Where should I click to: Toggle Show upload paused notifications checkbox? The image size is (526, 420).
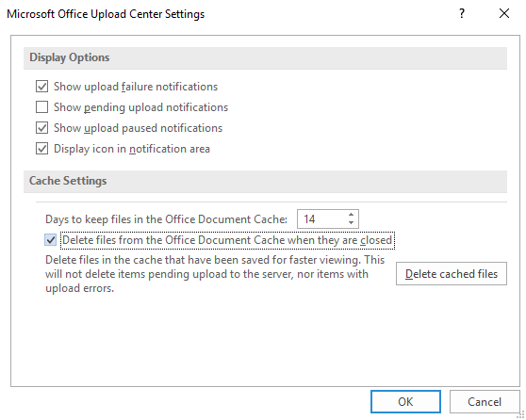pyautogui.click(x=41, y=128)
